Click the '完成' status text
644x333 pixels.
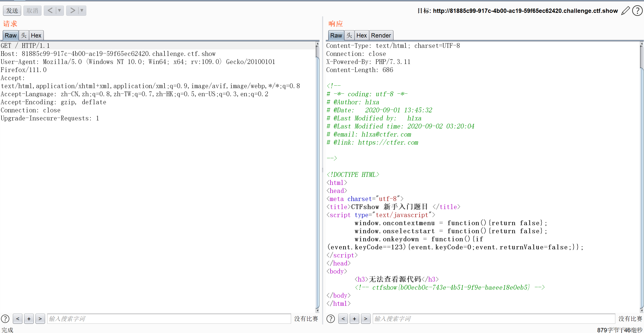[x=7, y=330]
